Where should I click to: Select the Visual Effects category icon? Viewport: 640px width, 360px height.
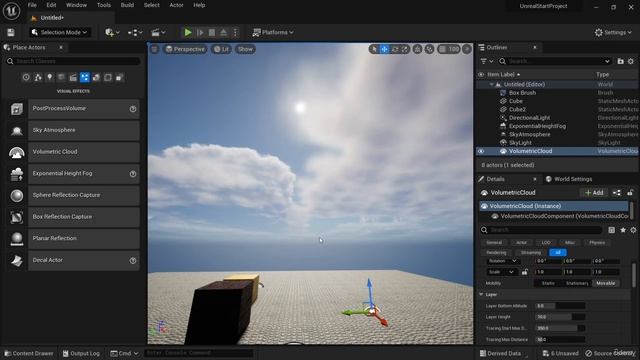click(x=84, y=77)
